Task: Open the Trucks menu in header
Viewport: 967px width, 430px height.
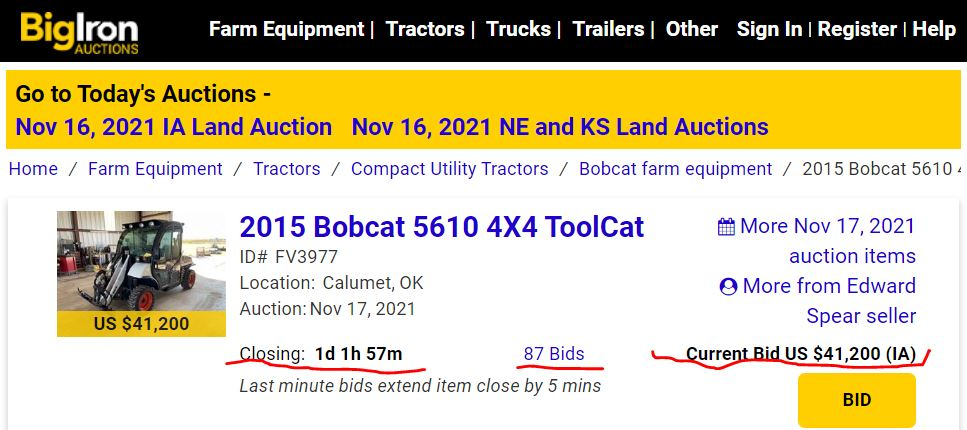Action: pyautogui.click(x=519, y=29)
